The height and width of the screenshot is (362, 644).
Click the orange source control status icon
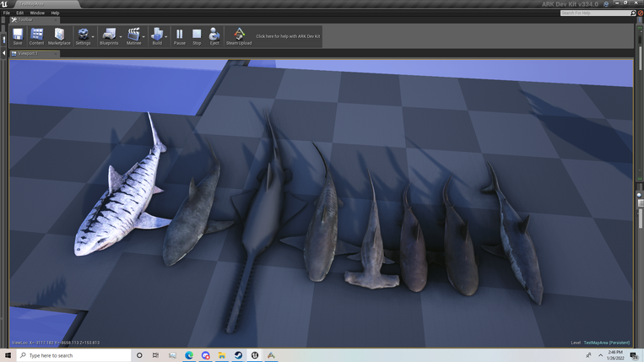tap(640, 14)
